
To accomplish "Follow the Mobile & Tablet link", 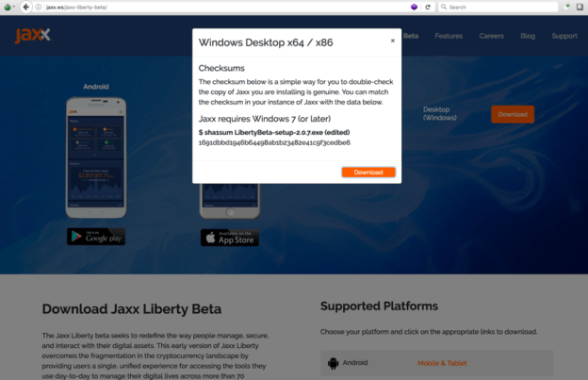I will 442,363.
